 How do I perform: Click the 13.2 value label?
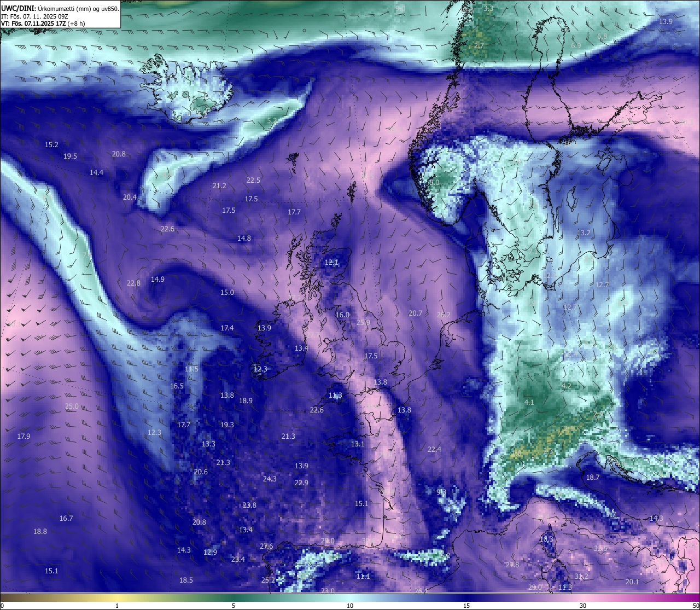tap(584, 233)
